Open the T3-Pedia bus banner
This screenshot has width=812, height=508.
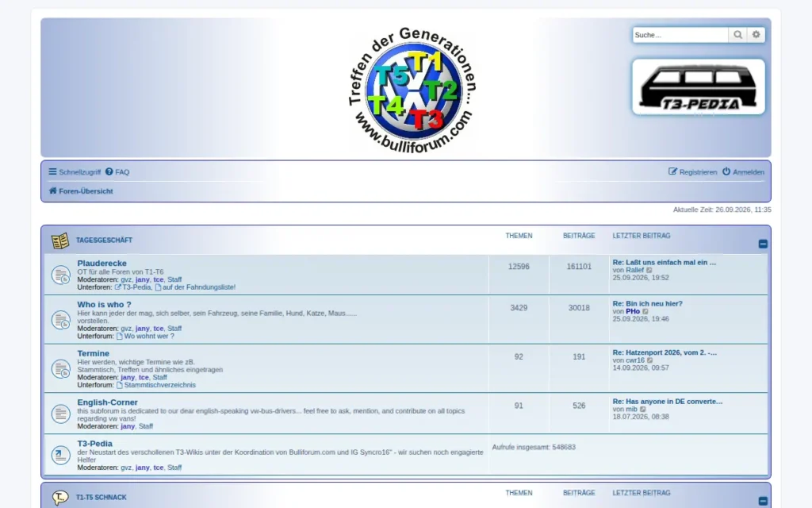pos(698,87)
